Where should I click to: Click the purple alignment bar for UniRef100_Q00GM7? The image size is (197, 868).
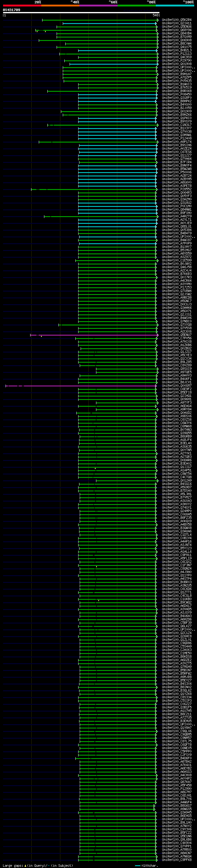coord(81,386)
